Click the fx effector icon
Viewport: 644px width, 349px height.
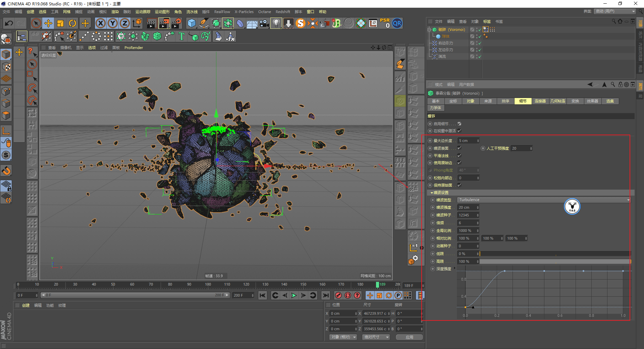coord(230,36)
